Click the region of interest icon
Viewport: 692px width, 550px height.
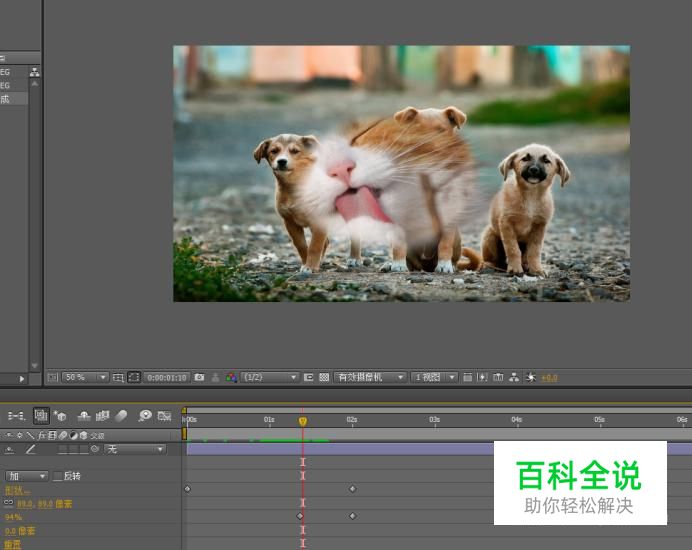pos(308,377)
